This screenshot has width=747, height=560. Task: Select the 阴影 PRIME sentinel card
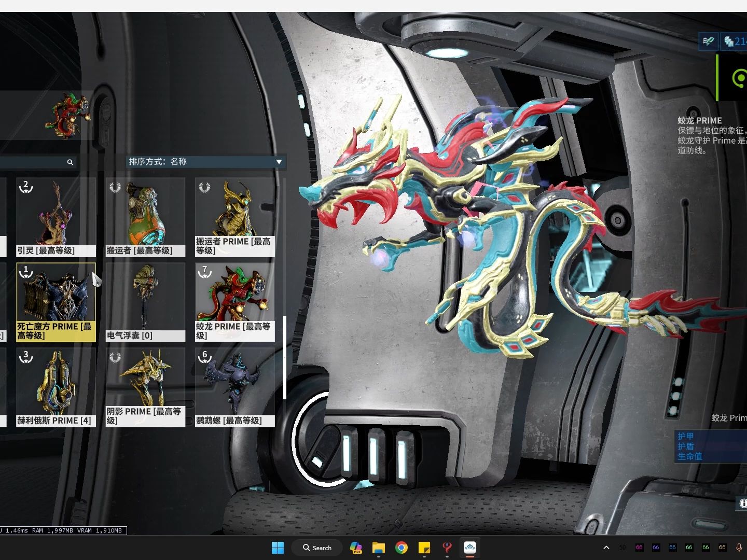point(145,387)
